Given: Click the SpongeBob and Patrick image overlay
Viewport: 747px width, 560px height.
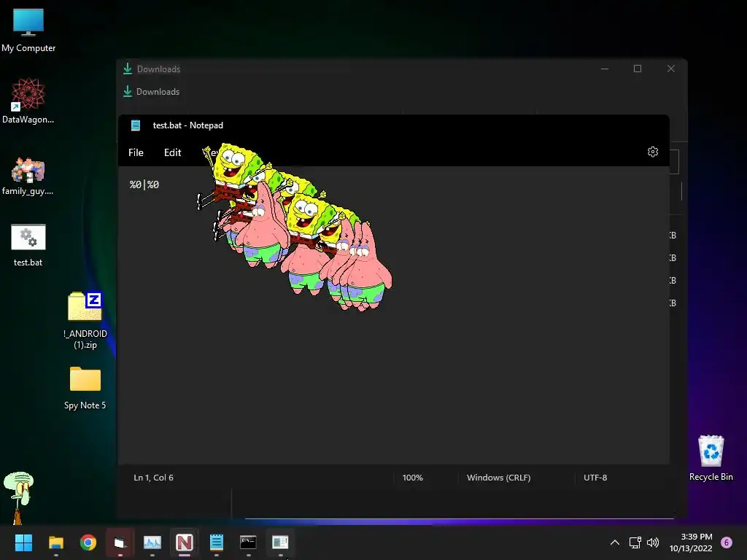Looking at the screenshot, I should 295,227.
